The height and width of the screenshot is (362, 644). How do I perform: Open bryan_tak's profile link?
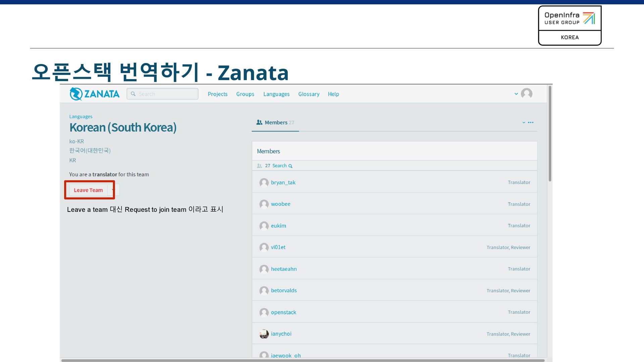coord(283,182)
